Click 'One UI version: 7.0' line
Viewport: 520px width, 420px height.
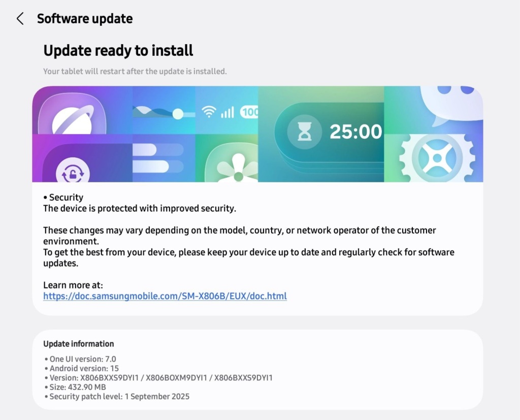tap(80, 359)
